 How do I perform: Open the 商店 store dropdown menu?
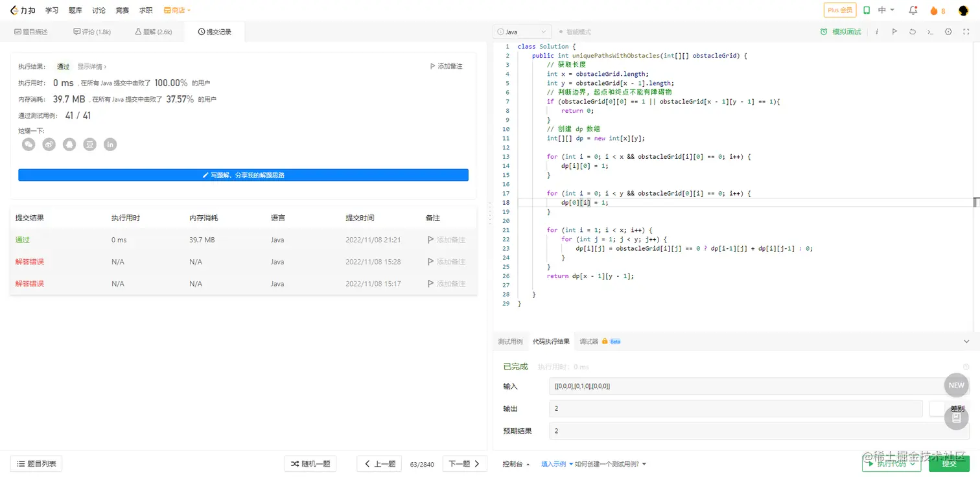pos(177,10)
